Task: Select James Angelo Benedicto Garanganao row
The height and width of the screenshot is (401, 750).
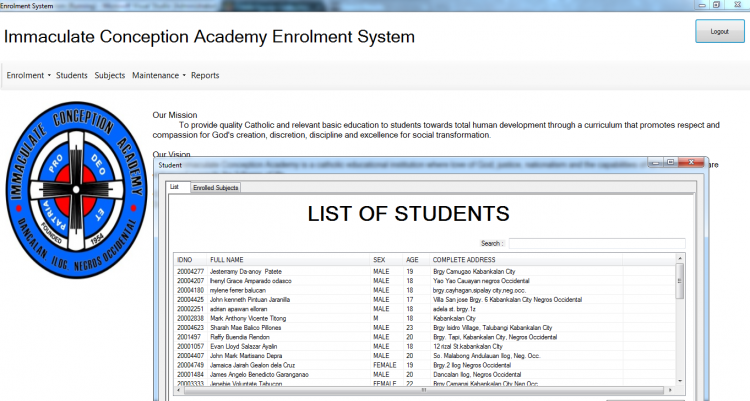Action: pos(425,374)
